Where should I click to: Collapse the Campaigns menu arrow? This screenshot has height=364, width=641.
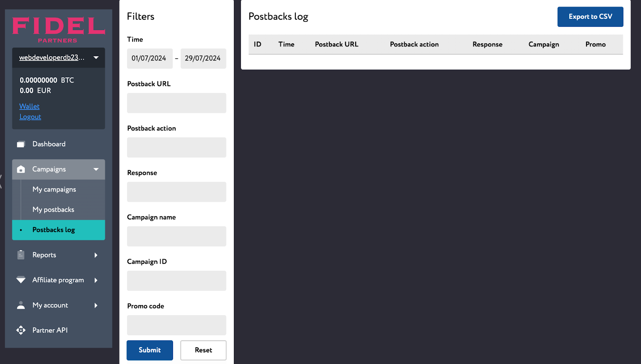pos(96,169)
